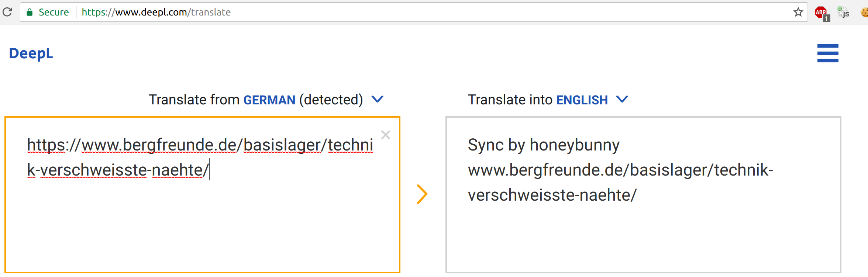Click the "Secure" label in address bar
The height and width of the screenshot is (277, 868).
tap(54, 12)
